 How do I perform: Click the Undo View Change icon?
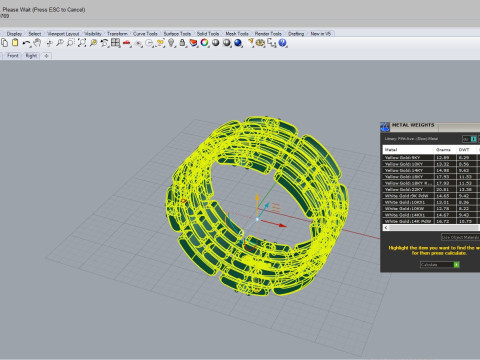104,43
